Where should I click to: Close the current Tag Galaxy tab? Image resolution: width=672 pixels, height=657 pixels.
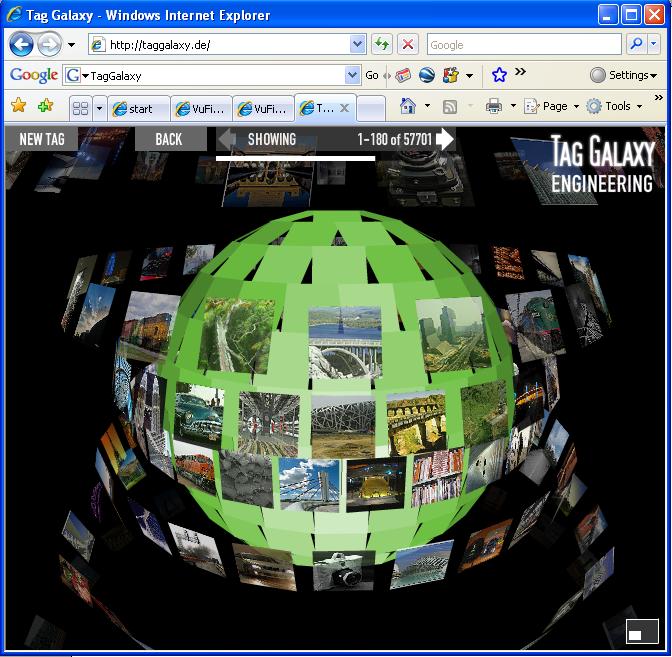344,108
